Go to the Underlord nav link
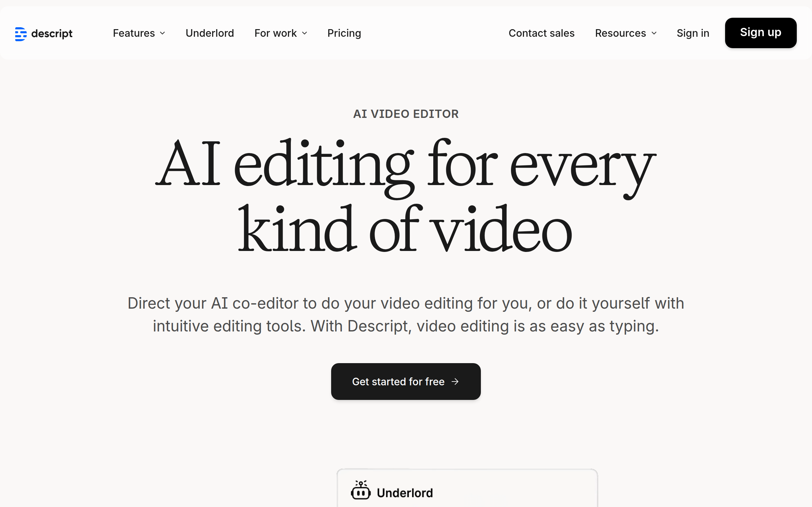812x507 pixels. 210,33
